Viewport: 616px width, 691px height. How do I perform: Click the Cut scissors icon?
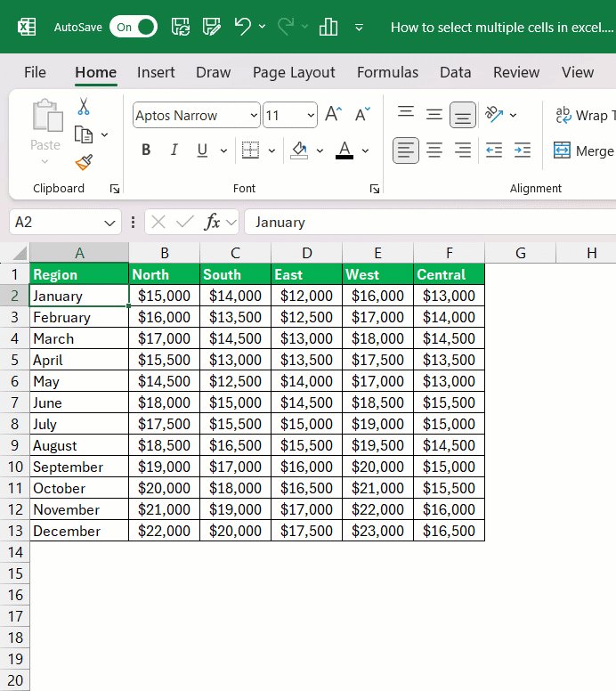point(84,106)
